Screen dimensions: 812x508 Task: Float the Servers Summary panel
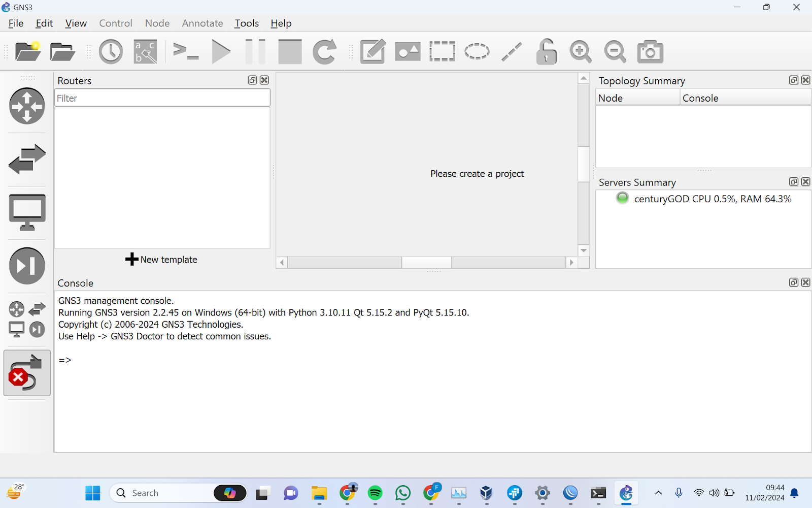[794, 182]
